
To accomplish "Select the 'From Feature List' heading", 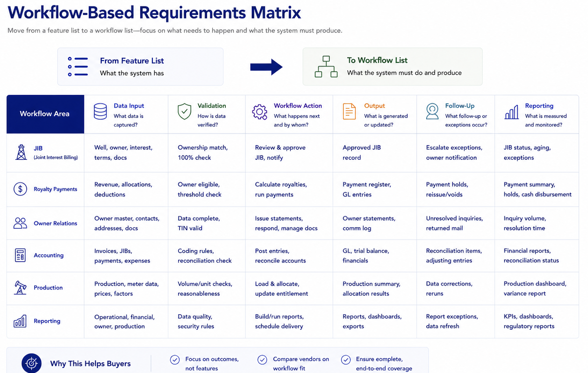I will pyautogui.click(x=132, y=61).
